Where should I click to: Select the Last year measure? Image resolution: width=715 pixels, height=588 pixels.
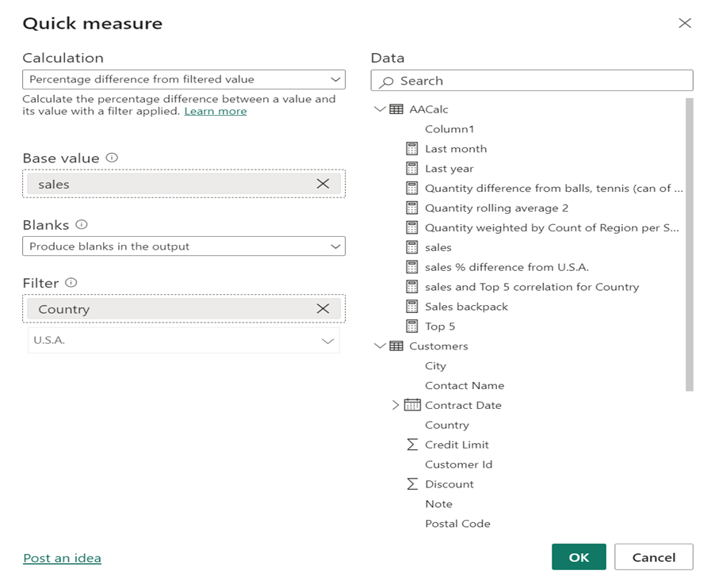449,169
